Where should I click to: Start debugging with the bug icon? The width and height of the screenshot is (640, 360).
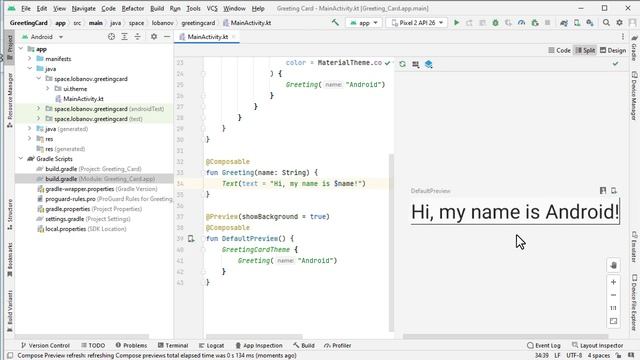(495, 23)
